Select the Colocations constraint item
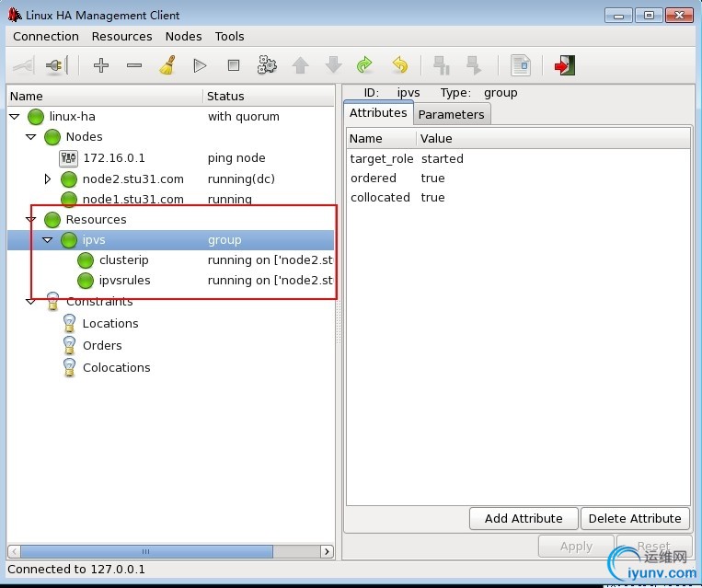This screenshot has height=588, width=702. coord(117,368)
